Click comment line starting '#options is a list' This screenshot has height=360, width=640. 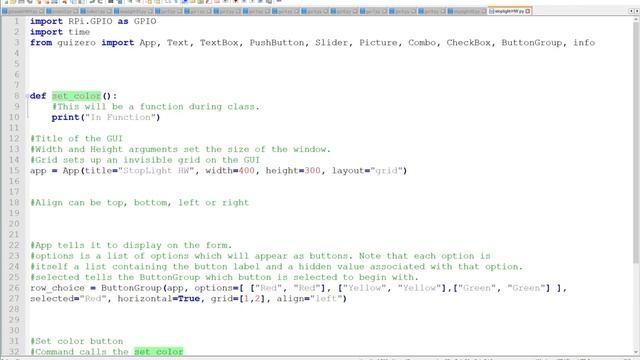(x=260, y=256)
